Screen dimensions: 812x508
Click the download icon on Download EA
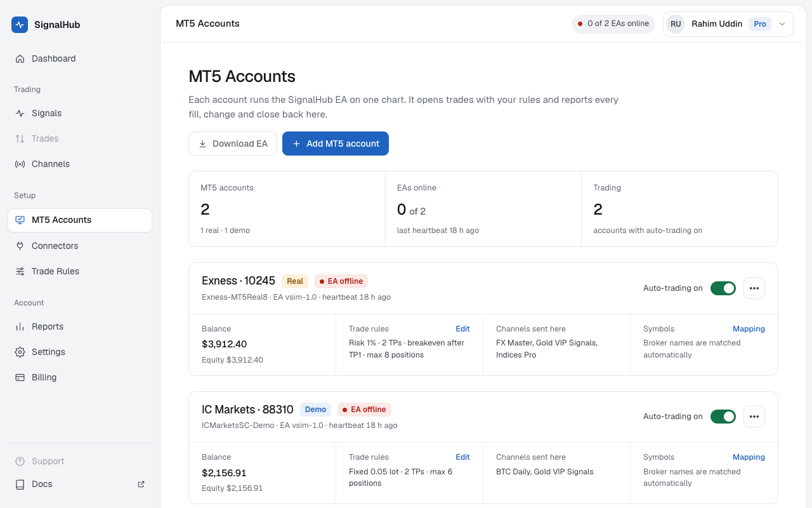(x=202, y=144)
